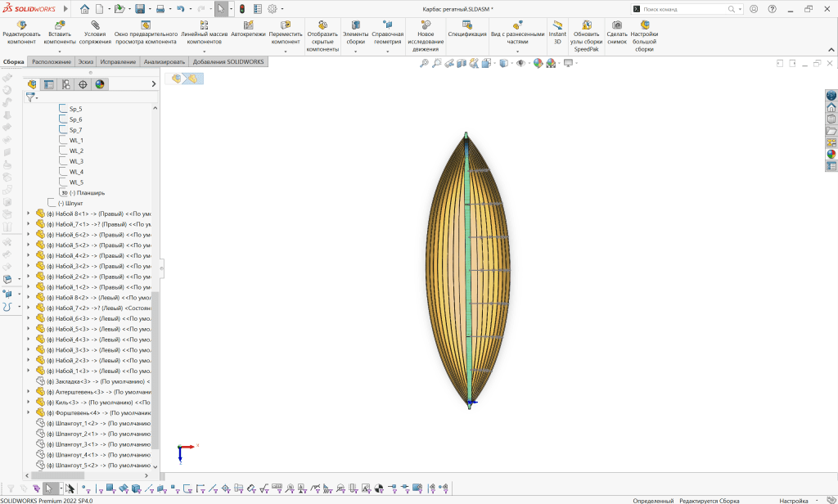The image size is (838, 504).
Task: Toggle Hide/Show items eye icon
Action: point(520,63)
